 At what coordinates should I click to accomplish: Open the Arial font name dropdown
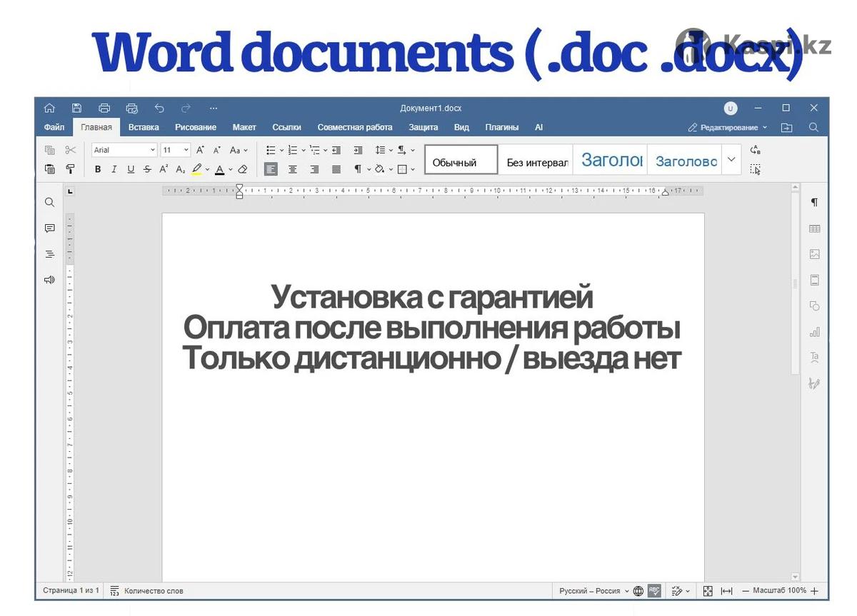pos(124,150)
